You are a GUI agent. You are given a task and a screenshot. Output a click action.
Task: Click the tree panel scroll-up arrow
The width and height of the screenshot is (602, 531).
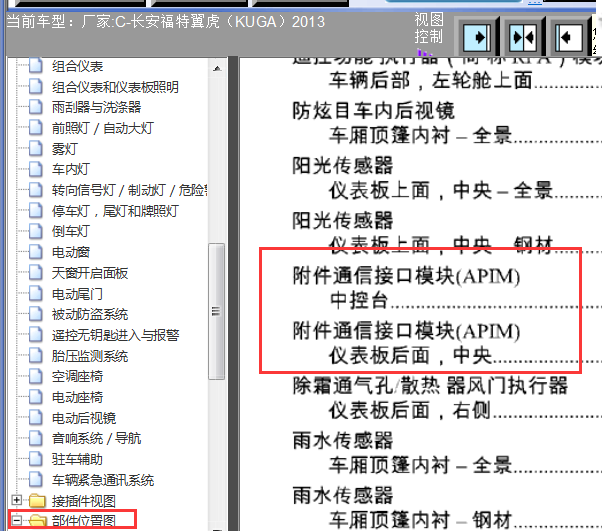click(217, 69)
